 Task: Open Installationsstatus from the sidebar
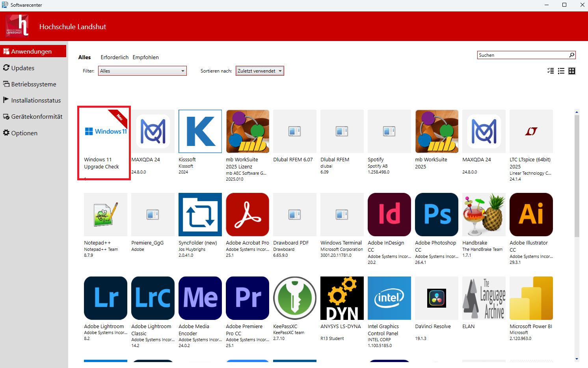pyautogui.click(x=36, y=100)
